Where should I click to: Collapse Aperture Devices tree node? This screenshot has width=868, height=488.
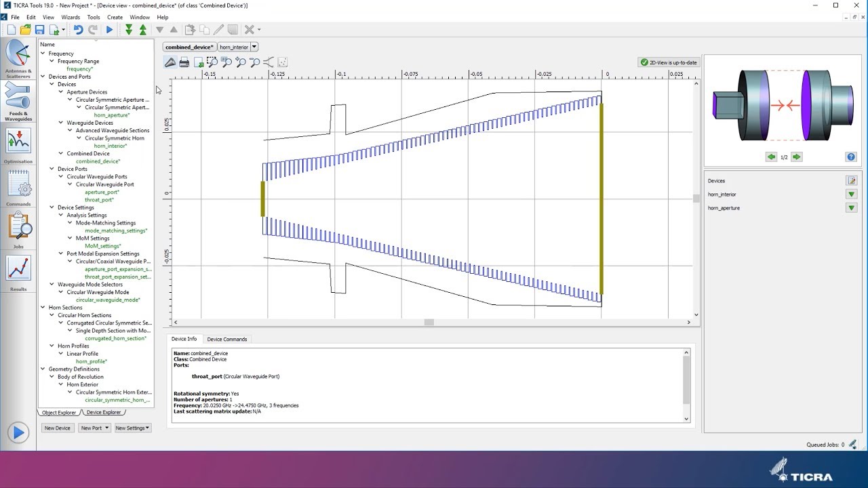61,91
